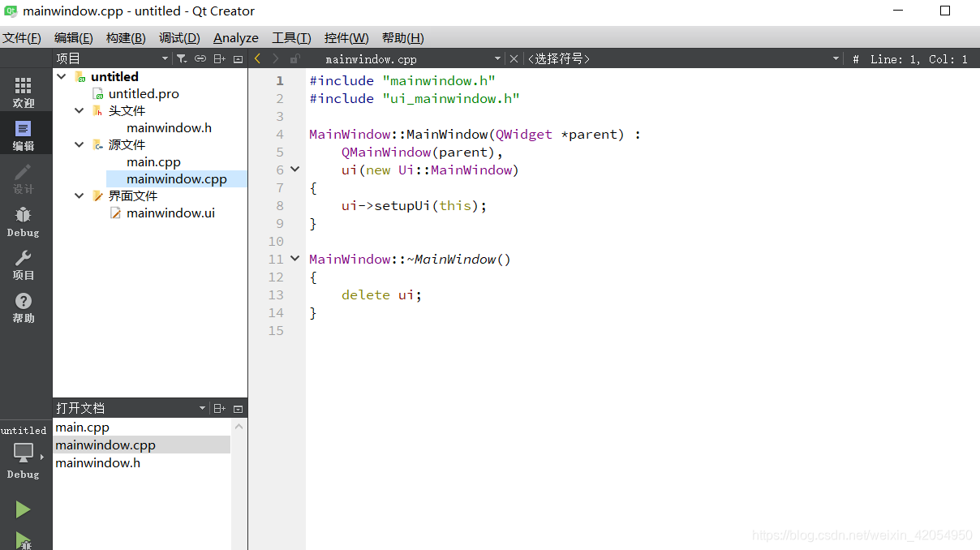980x550 pixels.
Task: Click the Start Debugging run button
Action: point(23,541)
